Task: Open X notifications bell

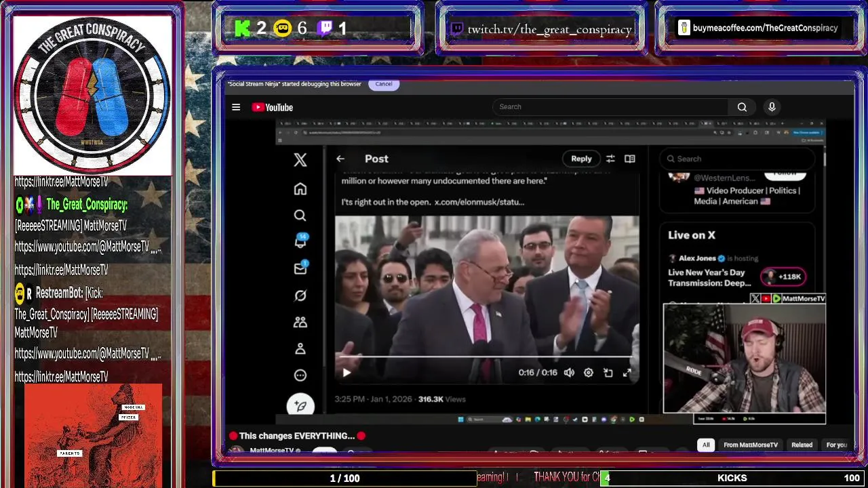Action: 300,241
